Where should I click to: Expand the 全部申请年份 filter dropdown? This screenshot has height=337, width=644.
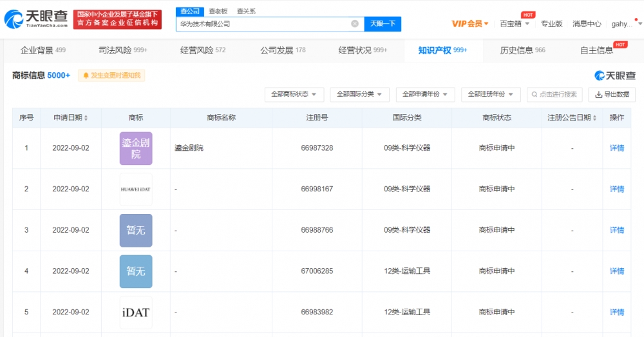point(425,95)
